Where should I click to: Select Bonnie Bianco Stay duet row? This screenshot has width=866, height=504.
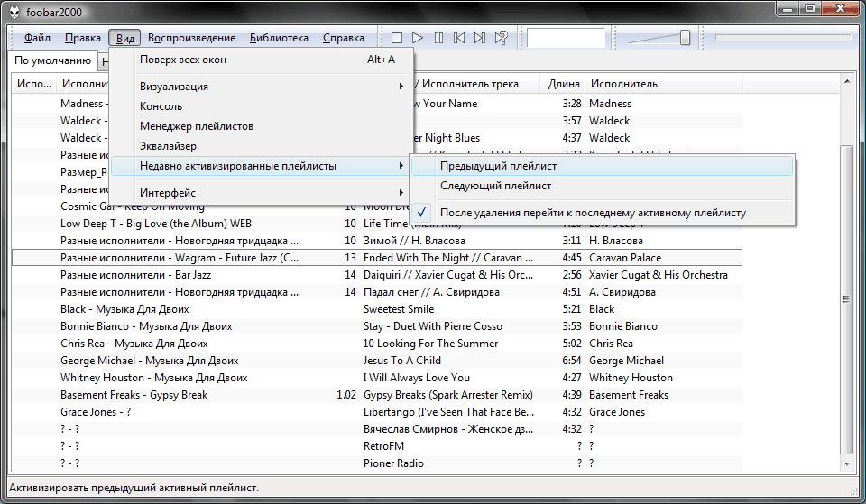[377, 326]
